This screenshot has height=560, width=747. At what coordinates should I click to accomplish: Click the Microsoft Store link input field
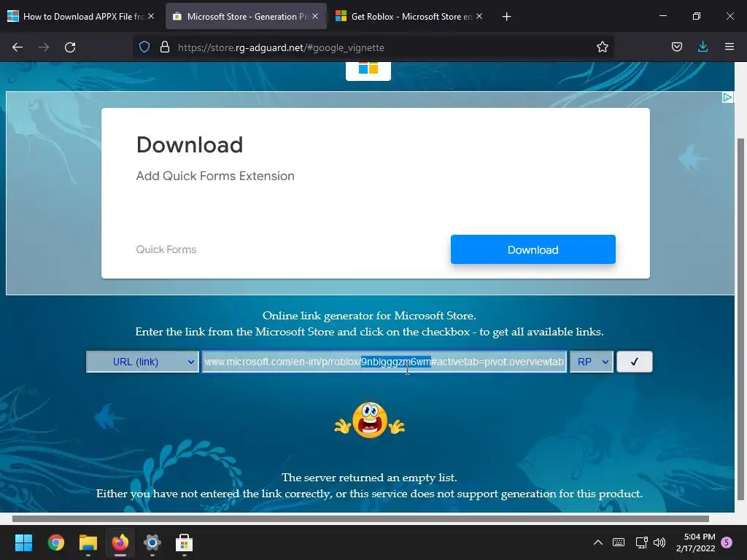click(384, 362)
